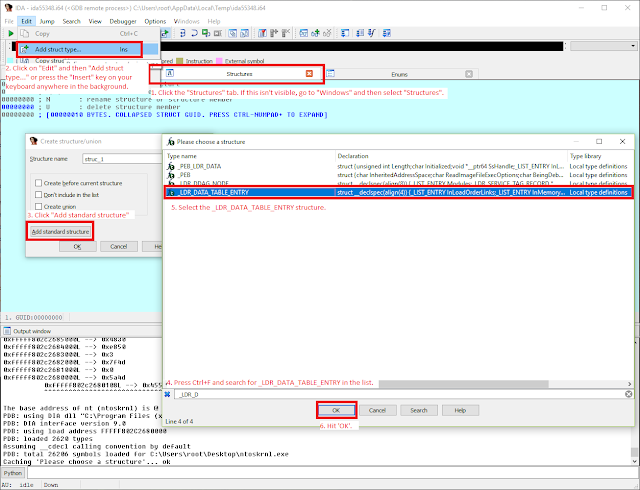Click the _LDR_D filter input field

point(399,394)
